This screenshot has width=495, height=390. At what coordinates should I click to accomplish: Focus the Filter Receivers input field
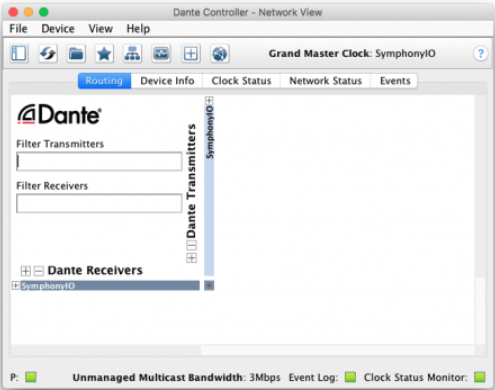click(x=99, y=203)
